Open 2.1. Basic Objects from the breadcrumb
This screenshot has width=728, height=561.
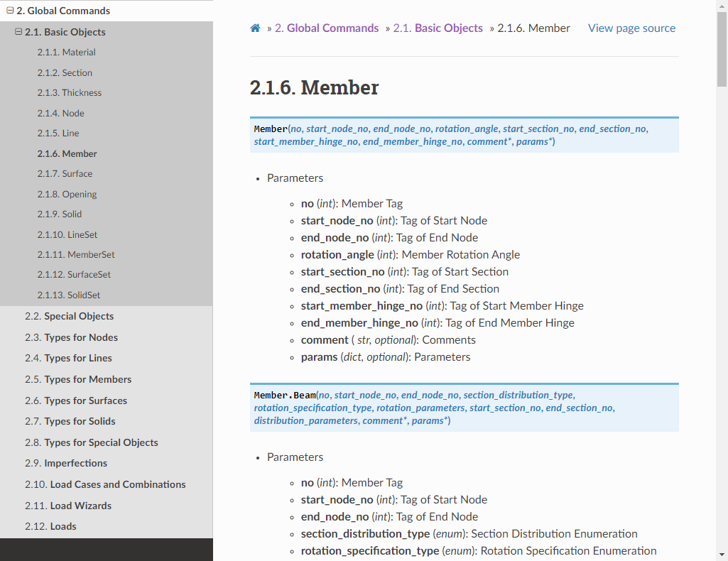point(438,28)
